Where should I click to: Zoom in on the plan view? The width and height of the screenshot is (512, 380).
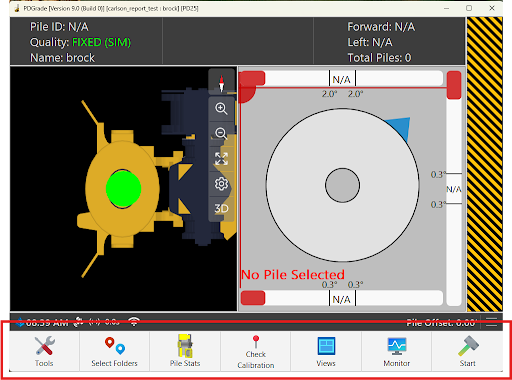(x=221, y=109)
